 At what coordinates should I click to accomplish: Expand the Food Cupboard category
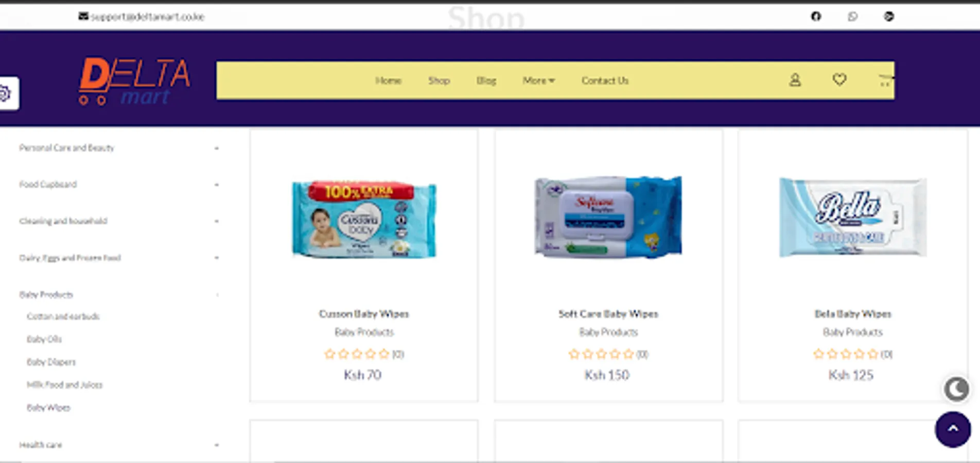217,185
